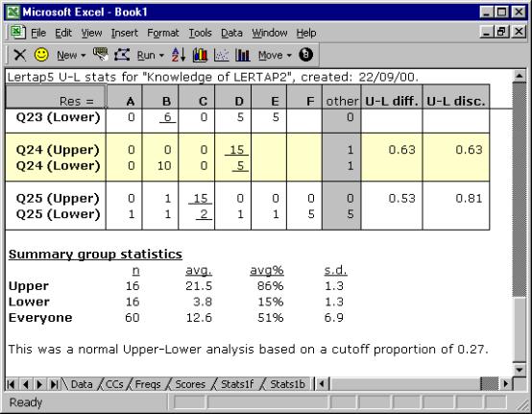Switch to the Stats1f sheet tab
Viewport: 532px width, 414px height.
coord(237,384)
